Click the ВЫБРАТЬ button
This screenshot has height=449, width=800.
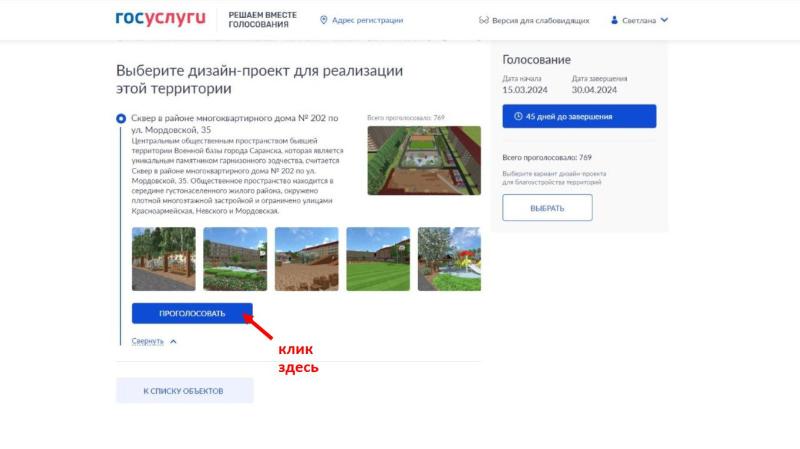pos(547,208)
